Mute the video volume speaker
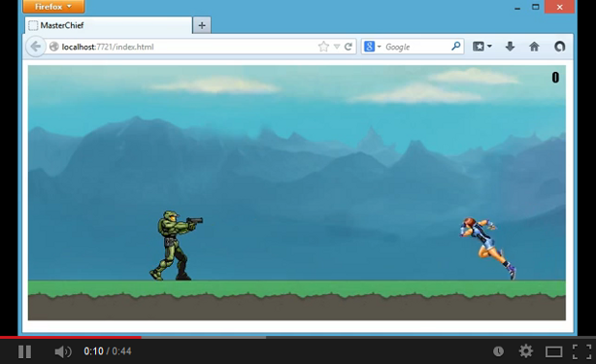The width and height of the screenshot is (596, 364). pyautogui.click(x=63, y=351)
